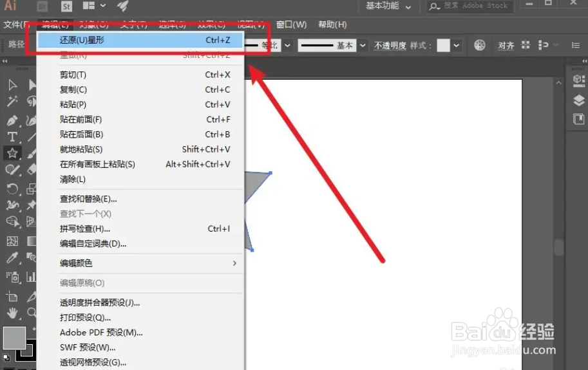Screen dimensions: 588x370
Task: Click the align grid icon
Action: pyautogui.click(x=526, y=45)
